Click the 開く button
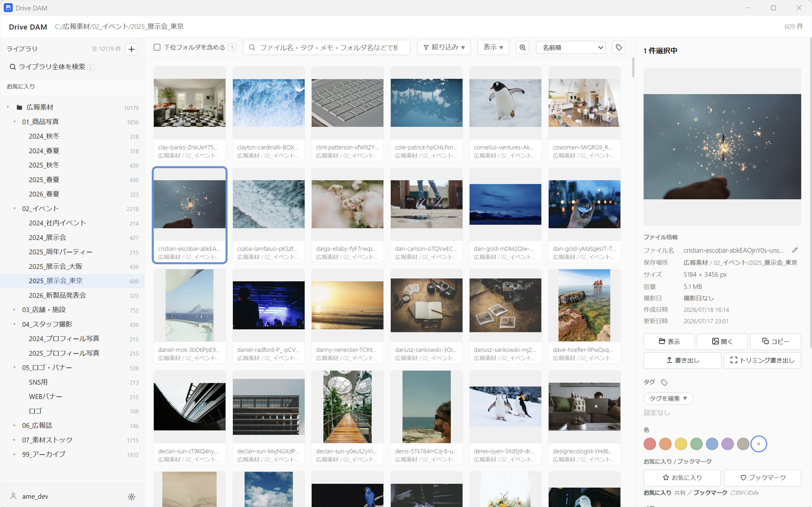 coord(722,342)
